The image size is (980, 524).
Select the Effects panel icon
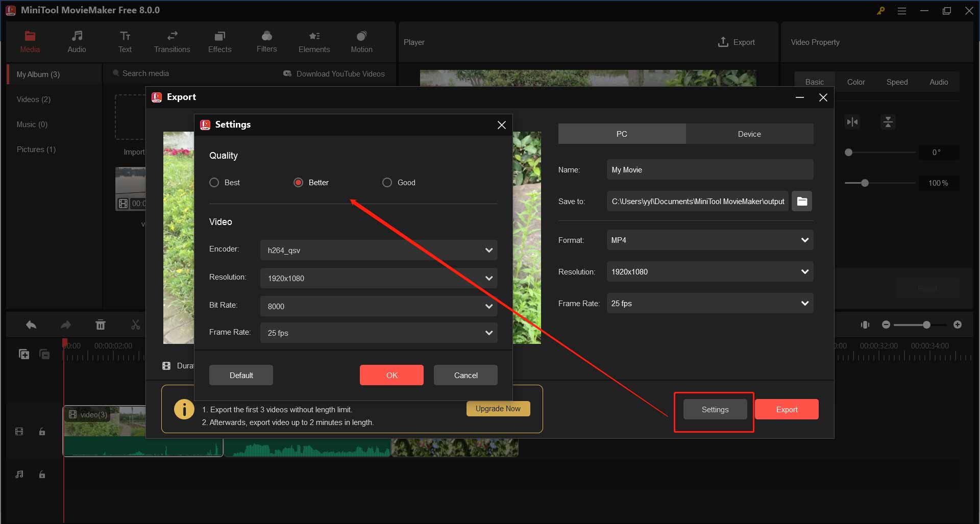(x=219, y=41)
